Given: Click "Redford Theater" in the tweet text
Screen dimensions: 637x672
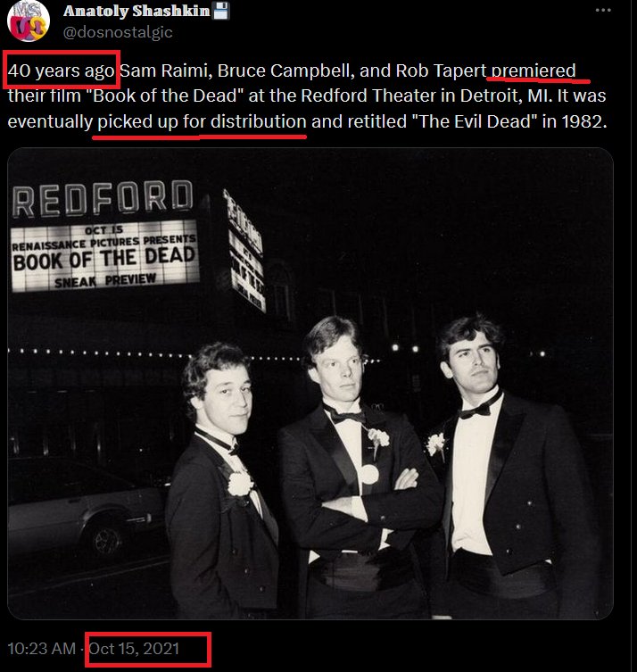Looking at the screenshot, I should click(x=368, y=95).
